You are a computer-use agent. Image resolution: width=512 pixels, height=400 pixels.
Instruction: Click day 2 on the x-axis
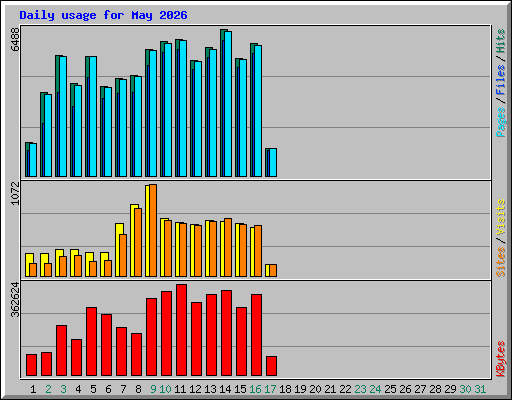tap(48, 389)
